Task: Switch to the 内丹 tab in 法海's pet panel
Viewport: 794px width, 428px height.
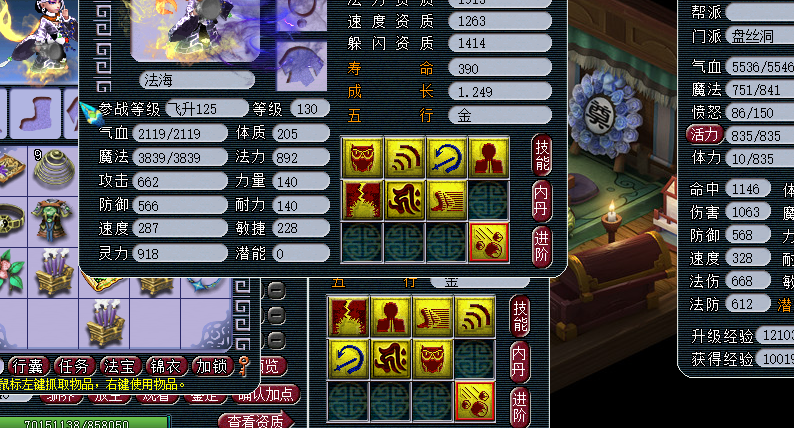Action: tap(541, 200)
